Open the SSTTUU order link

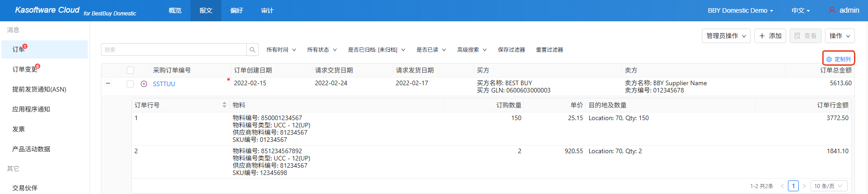click(x=164, y=84)
